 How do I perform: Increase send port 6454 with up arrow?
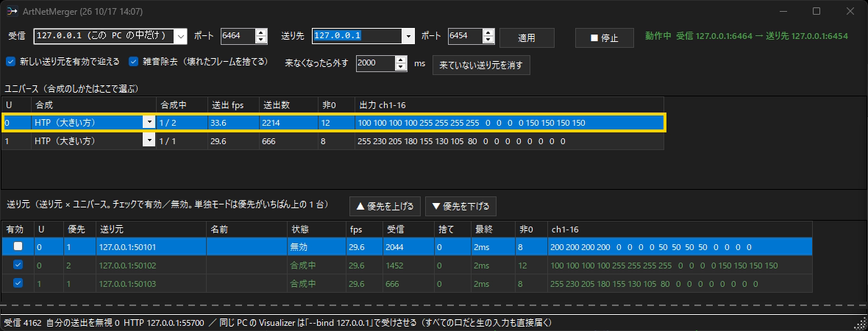(x=488, y=32)
